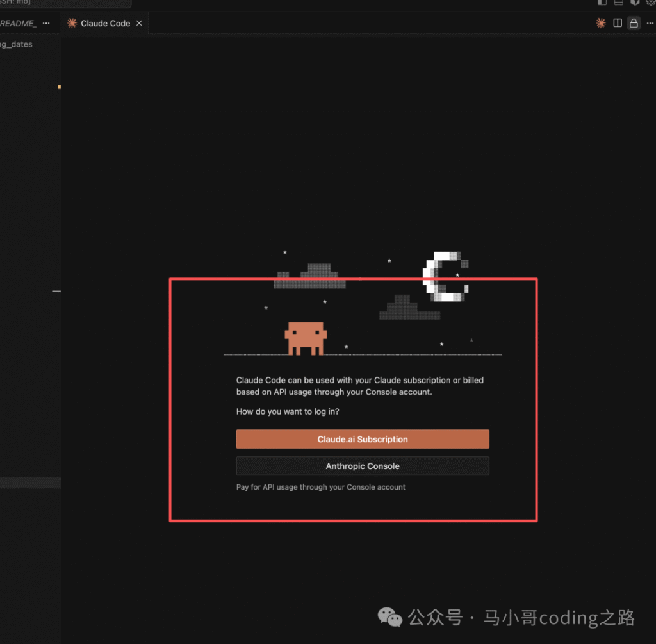Click the orange Claude spark icon in editor toolbar
The height and width of the screenshot is (644, 656).
[600, 23]
